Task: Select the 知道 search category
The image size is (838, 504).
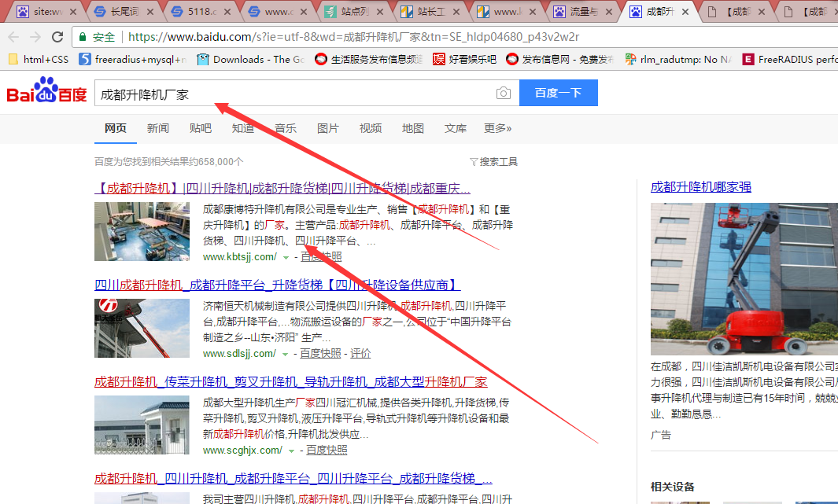Action: pyautogui.click(x=243, y=128)
